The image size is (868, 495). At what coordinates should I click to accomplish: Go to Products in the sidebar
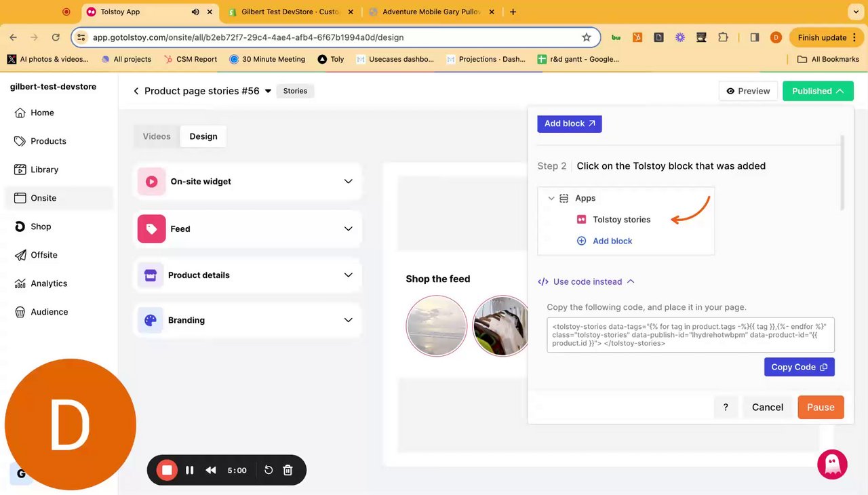pyautogui.click(x=59, y=141)
